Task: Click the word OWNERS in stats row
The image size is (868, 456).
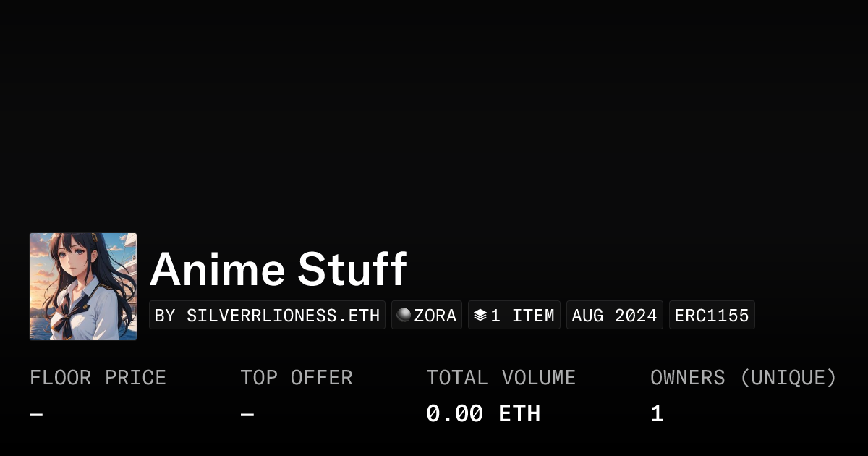Action: point(687,378)
